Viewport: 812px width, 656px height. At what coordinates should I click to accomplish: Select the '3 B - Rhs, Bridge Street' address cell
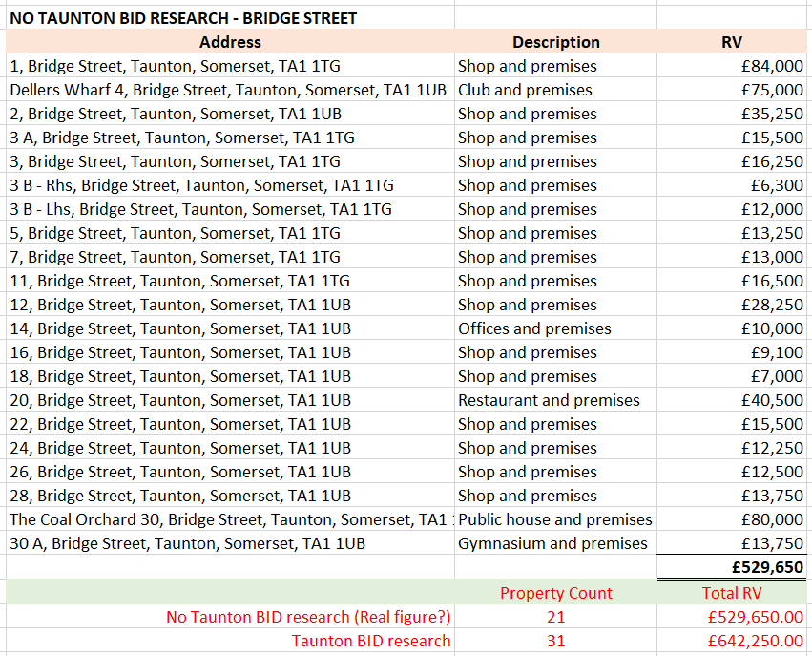point(231,185)
